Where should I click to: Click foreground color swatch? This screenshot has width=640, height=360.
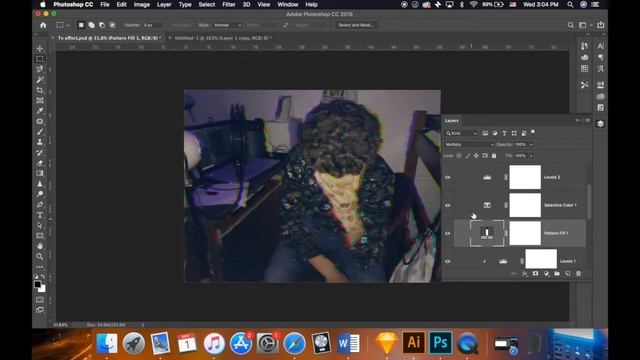(37, 284)
